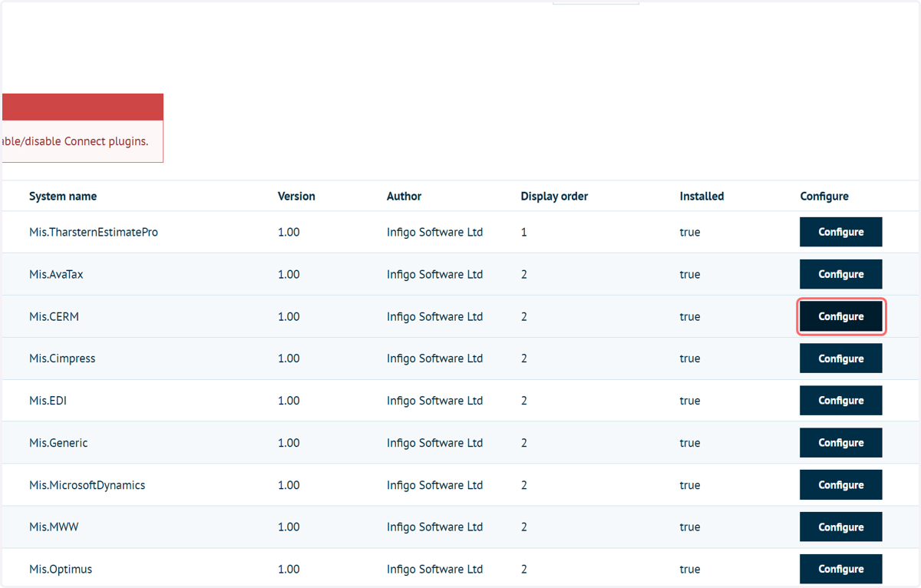
Task: Click the version 1.00 in Mis.CERM row
Action: click(x=289, y=316)
